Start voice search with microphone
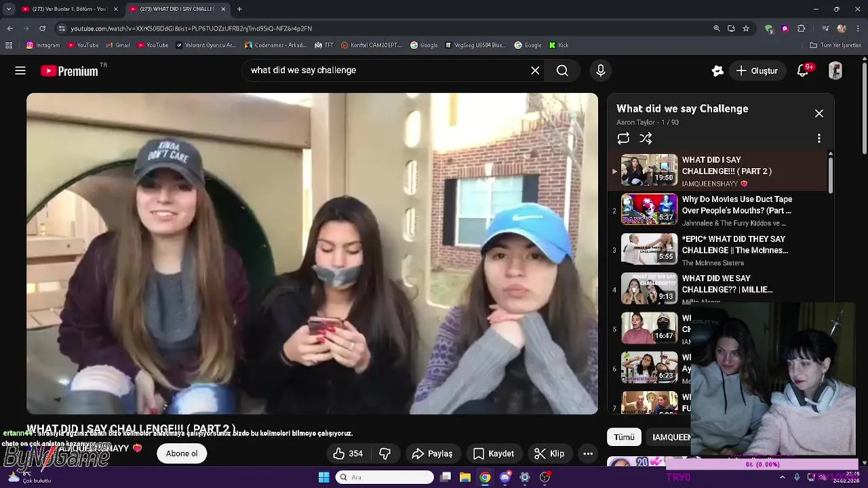 (x=600, y=70)
